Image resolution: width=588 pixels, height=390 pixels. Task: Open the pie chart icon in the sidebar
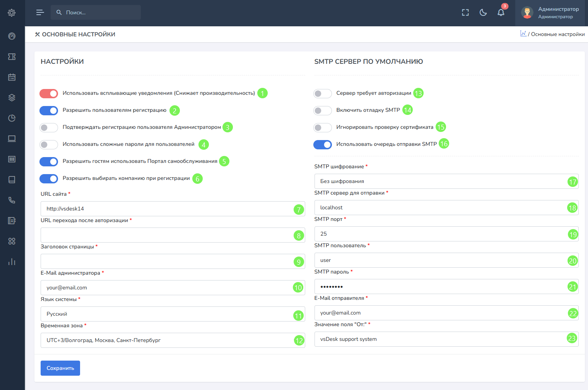(x=12, y=118)
